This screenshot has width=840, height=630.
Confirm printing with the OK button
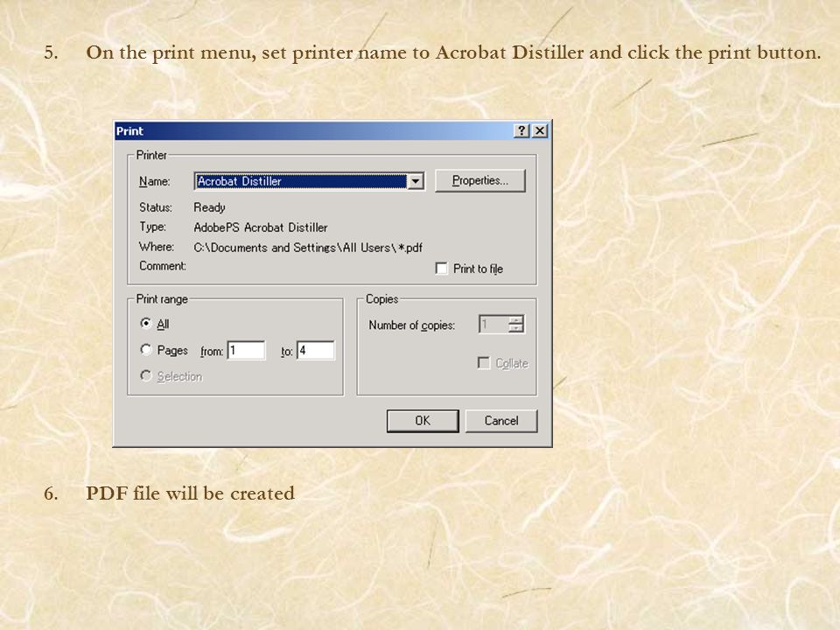(x=423, y=421)
